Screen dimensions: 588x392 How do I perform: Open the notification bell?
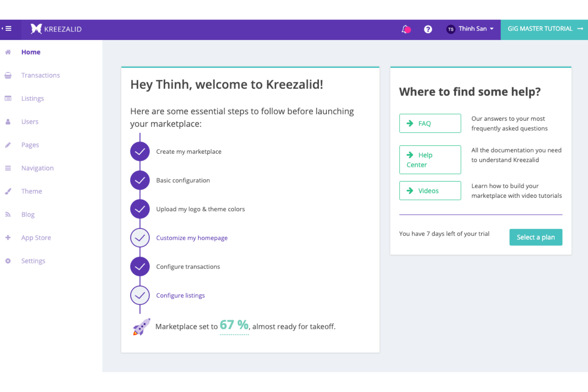tap(406, 29)
